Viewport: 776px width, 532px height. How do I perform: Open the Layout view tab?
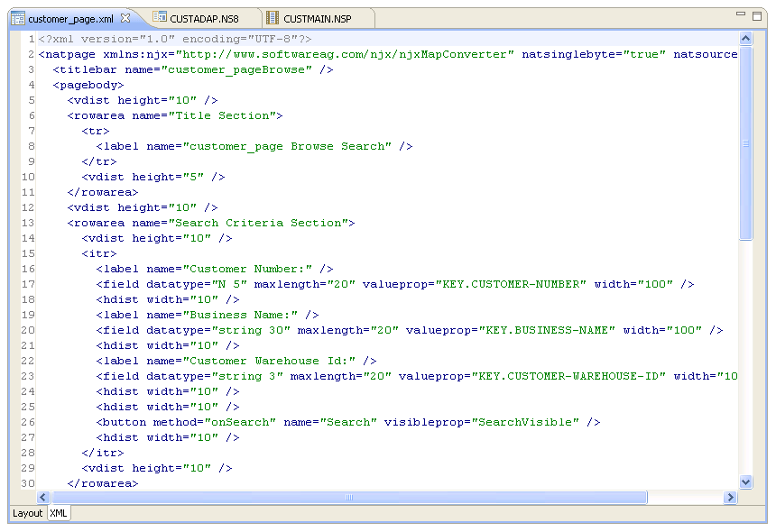coord(27,513)
